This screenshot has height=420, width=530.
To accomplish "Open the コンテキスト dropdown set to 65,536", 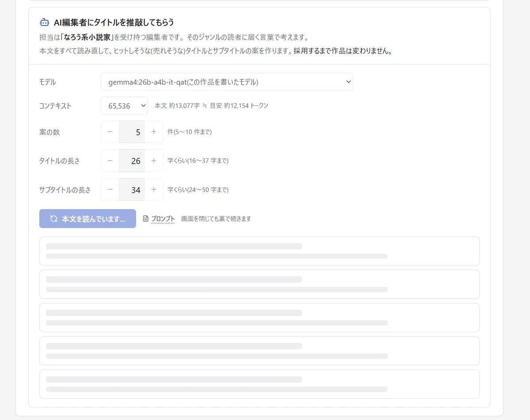I will click(x=125, y=105).
